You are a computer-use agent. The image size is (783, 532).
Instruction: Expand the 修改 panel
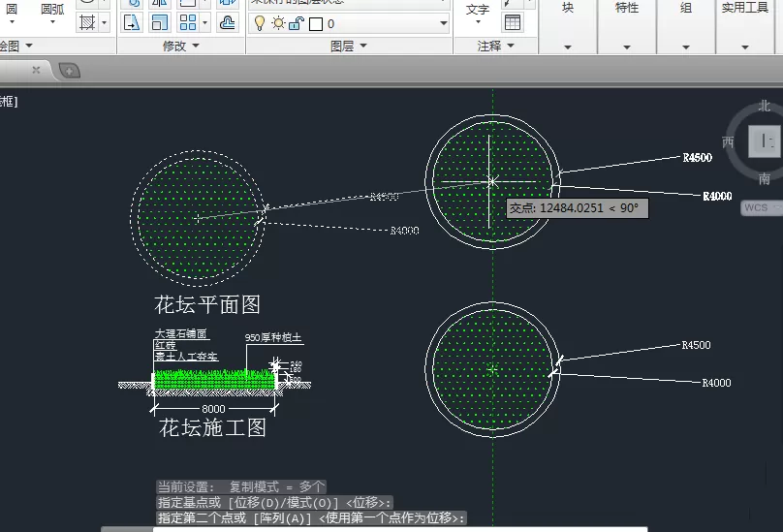tap(181, 46)
